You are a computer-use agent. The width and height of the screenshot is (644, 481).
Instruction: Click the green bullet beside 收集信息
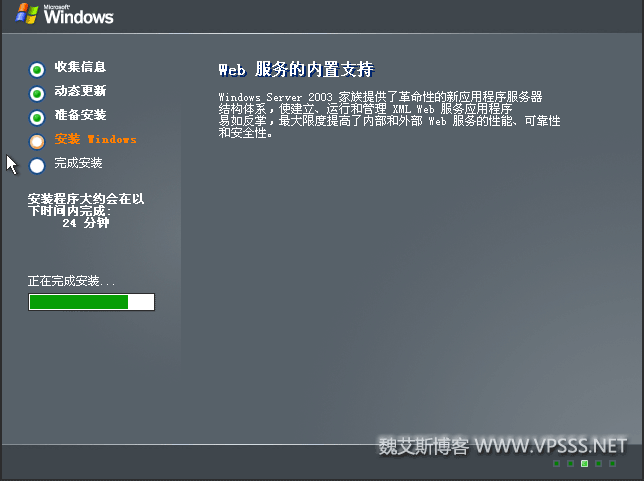(x=37, y=70)
